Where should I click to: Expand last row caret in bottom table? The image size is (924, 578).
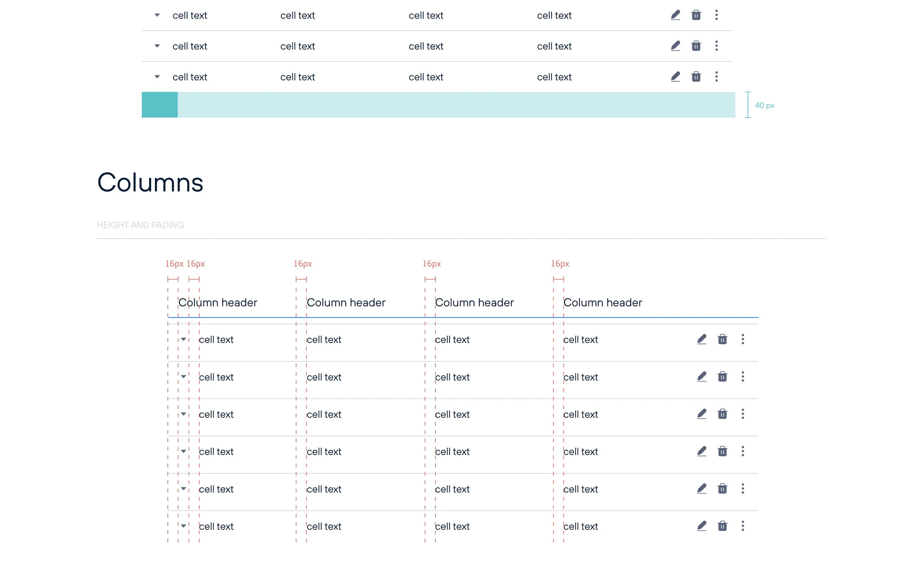(x=183, y=526)
